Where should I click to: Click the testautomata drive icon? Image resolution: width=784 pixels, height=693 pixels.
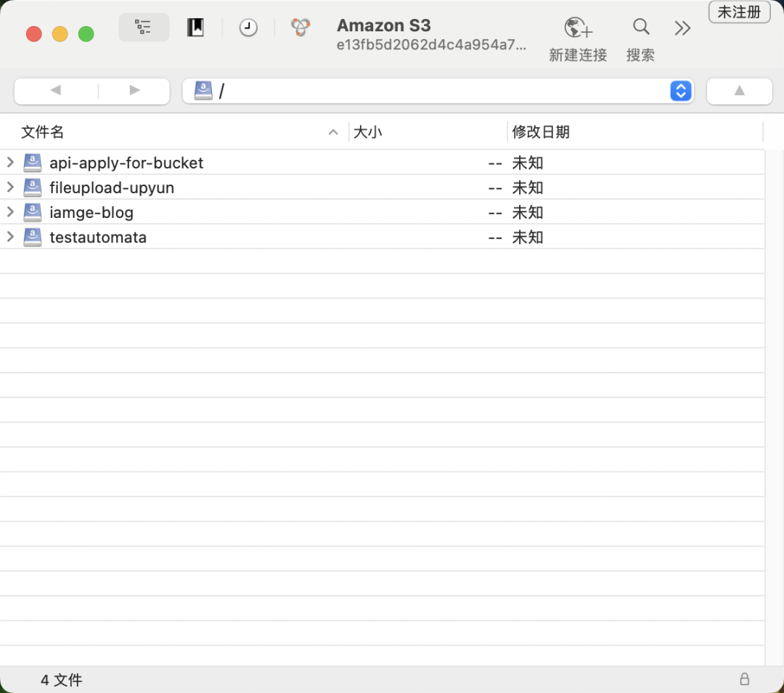[33, 237]
